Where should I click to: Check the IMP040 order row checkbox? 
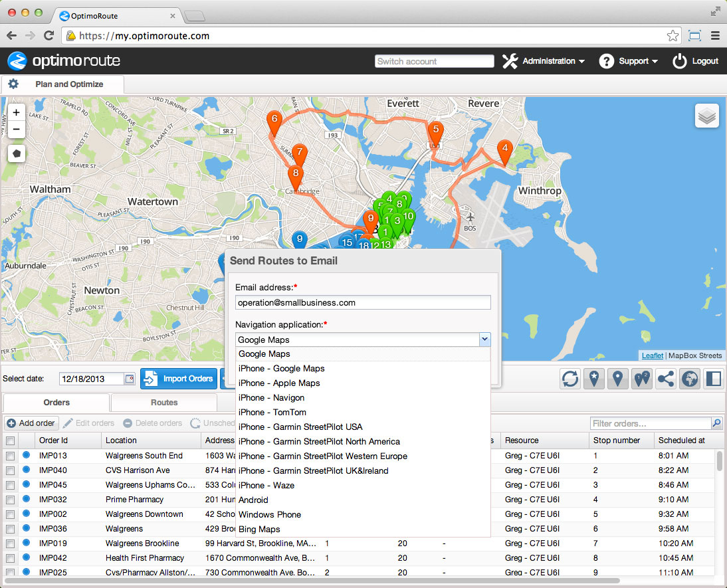coord(10,470)
